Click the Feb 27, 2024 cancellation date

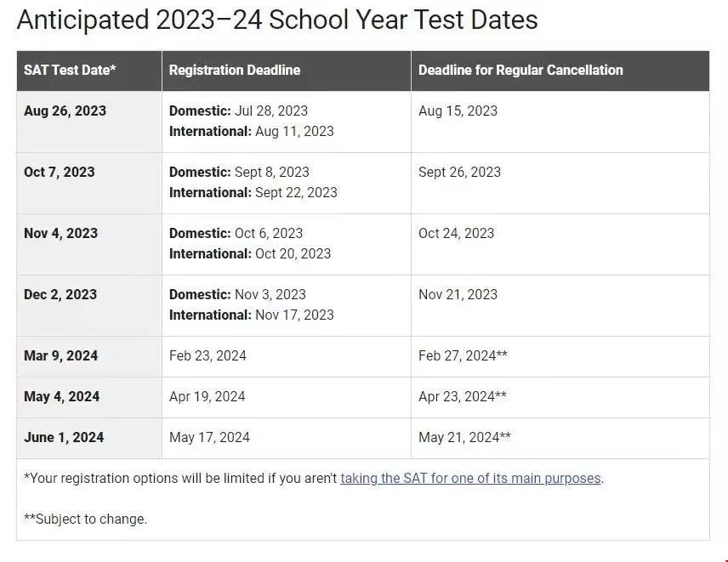(463, 356)
